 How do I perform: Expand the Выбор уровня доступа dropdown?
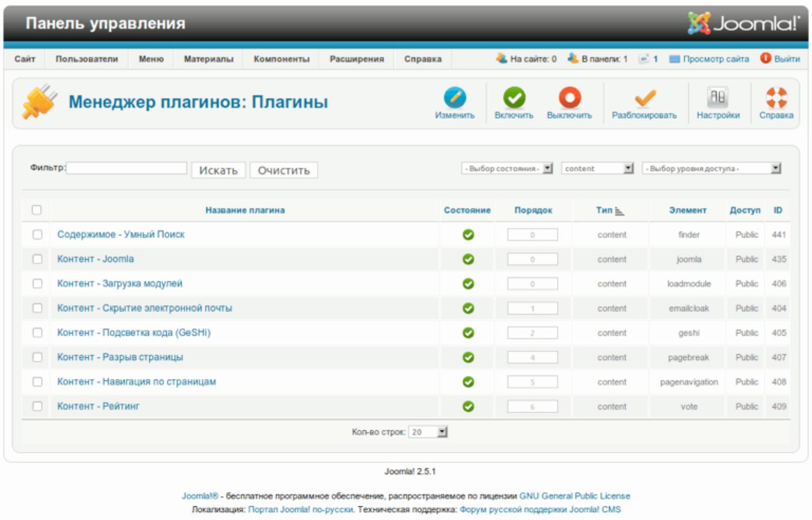tap(711, 169)
